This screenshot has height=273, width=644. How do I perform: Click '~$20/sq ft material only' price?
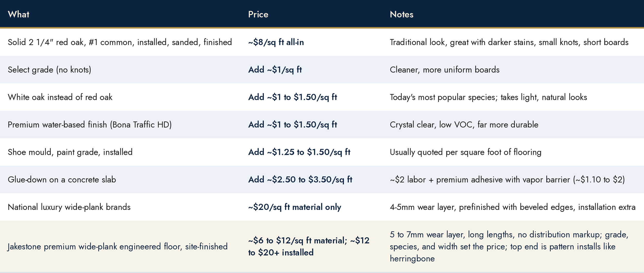(x=294, y=207)
